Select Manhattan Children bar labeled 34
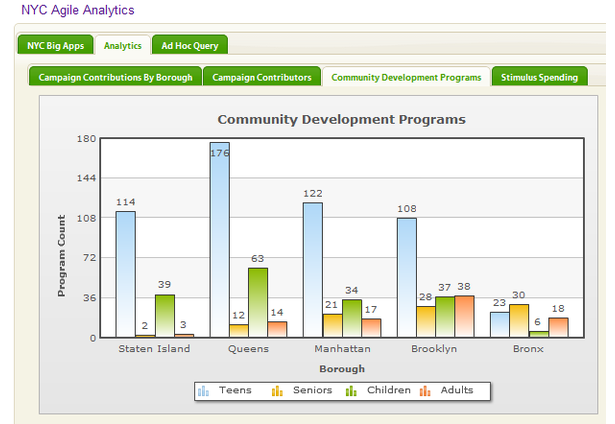The height and width of the screenshot is (424, 615). point(352,318)
